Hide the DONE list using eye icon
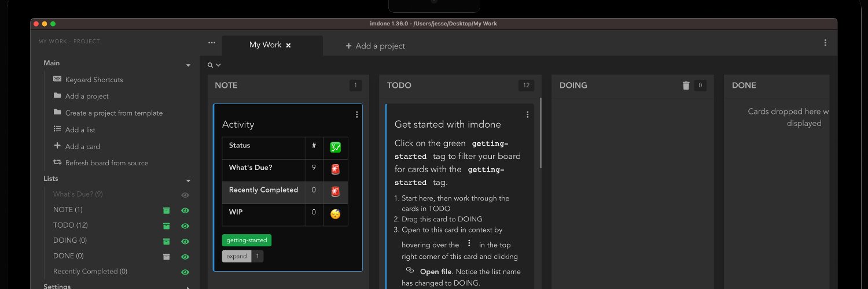 pos(185,257)
